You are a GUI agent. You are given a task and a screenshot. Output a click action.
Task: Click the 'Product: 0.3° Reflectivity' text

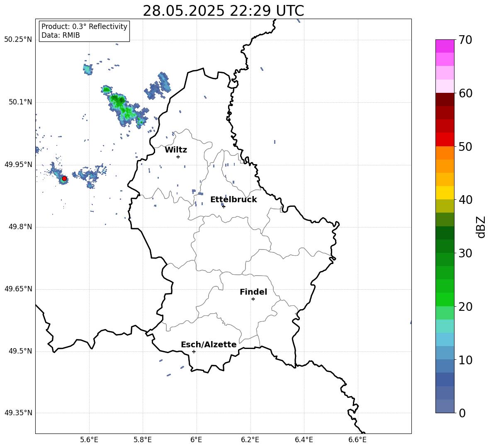pyautogui.click(x=84, y=27)
